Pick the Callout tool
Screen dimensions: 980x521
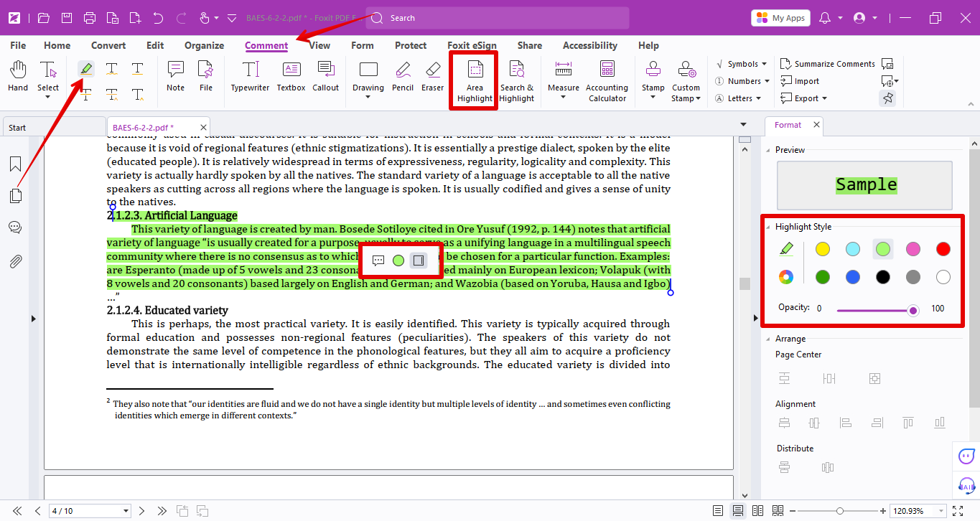point(326,77)
